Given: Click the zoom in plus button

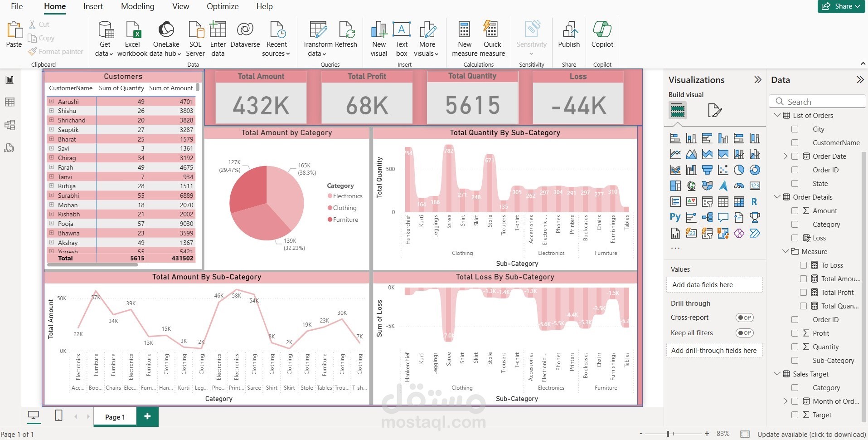Looking at the screenshot, I should [707, 434].
